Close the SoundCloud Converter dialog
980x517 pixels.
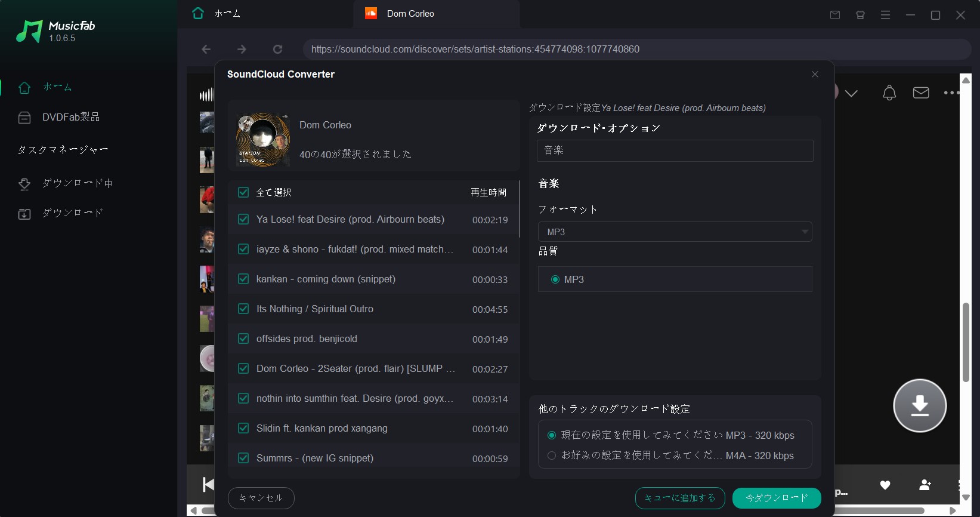pos(815,74)
